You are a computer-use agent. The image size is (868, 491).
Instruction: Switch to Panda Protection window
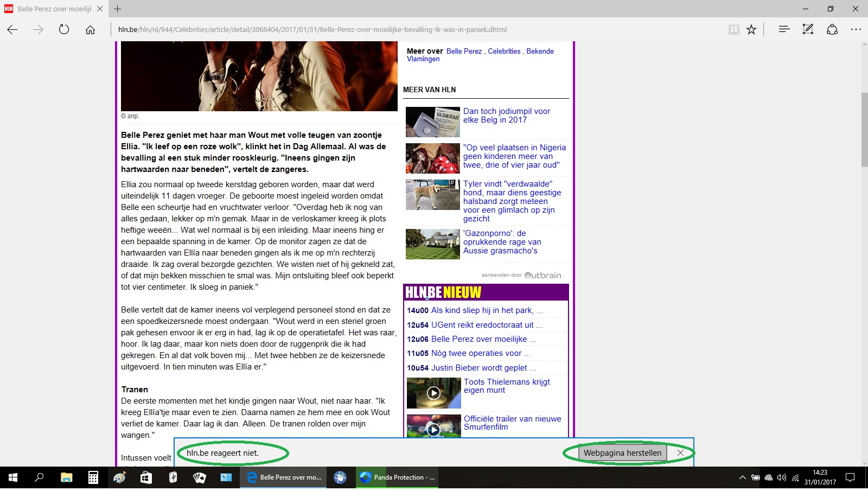click(x=398, y=477)
